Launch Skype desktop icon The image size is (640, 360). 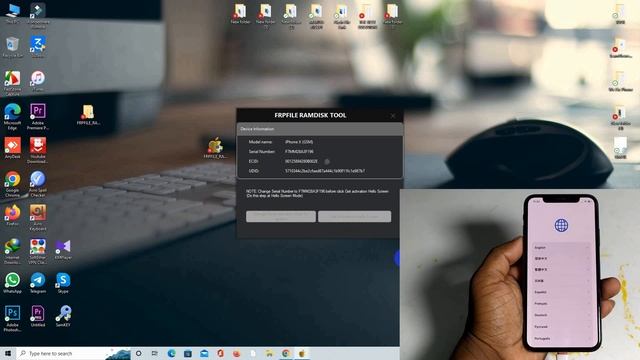click(x=63, y=282)
